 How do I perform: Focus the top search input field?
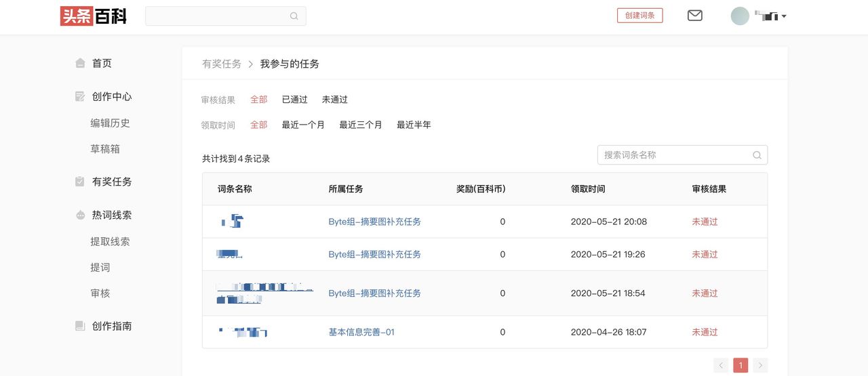click(225, 16)
